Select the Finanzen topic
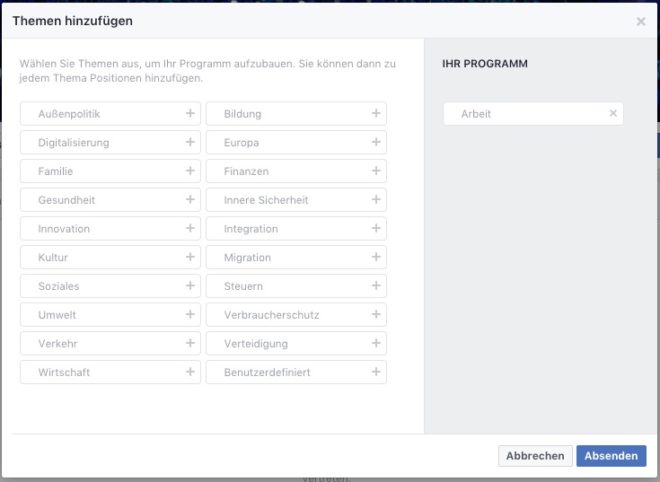This screenshot has width=660, height=482. (296, 171)
